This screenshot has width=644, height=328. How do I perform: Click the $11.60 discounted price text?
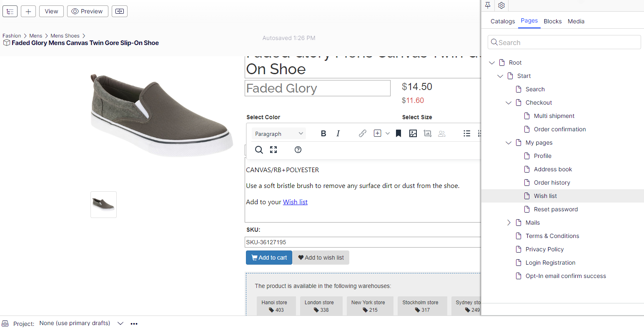(x=413, y=100)
